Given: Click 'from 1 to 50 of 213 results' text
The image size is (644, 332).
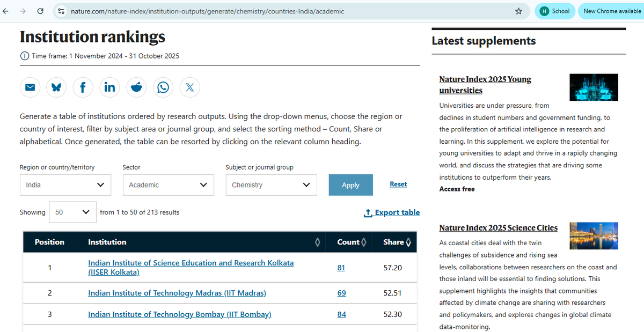Looking at the screenshot, I should [x=140, y=212].
